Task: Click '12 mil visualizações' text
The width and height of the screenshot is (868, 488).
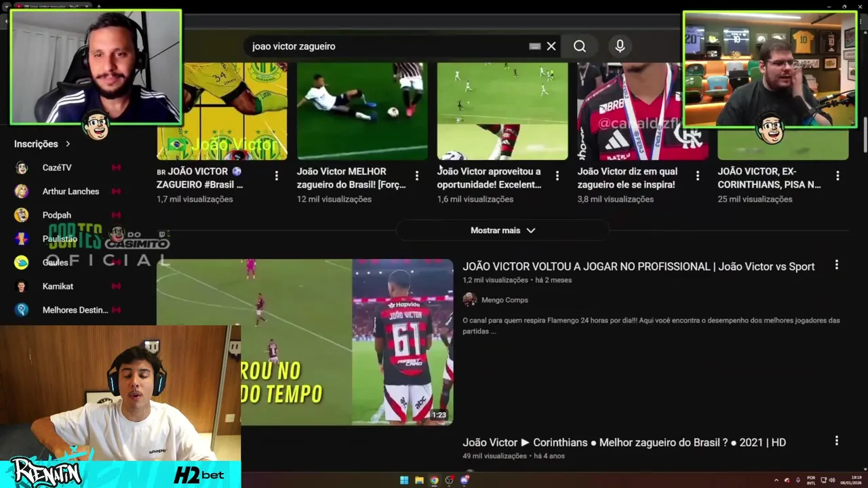Action: pos(334,199)
